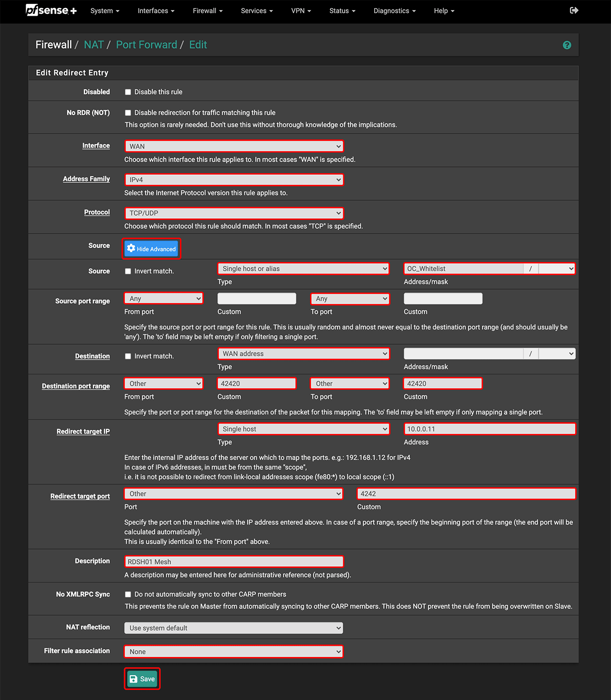Viewport: 611px width, 700px height.
Task: Click the Save button with disk icon
Action: point(142,679)
